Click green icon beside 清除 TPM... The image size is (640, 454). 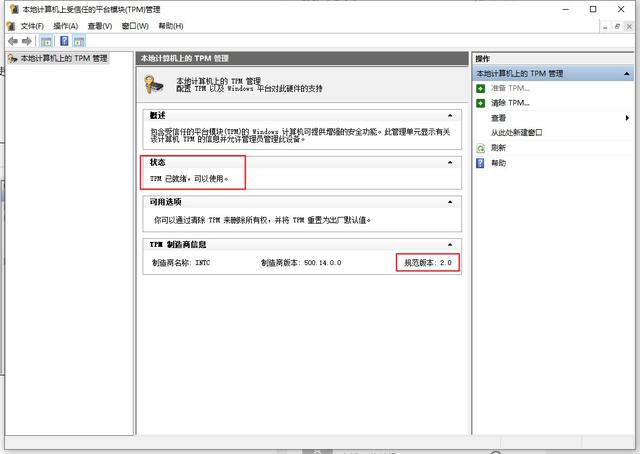[480, 103]
